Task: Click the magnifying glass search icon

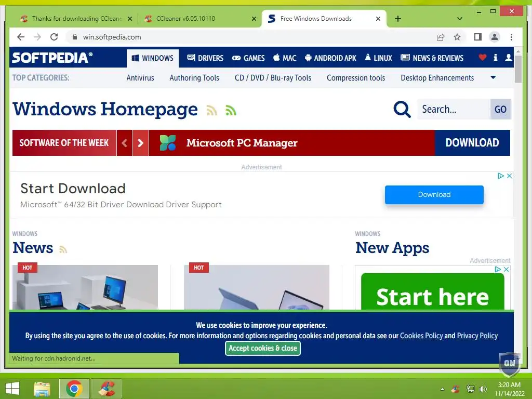Action: pos(402,109)
